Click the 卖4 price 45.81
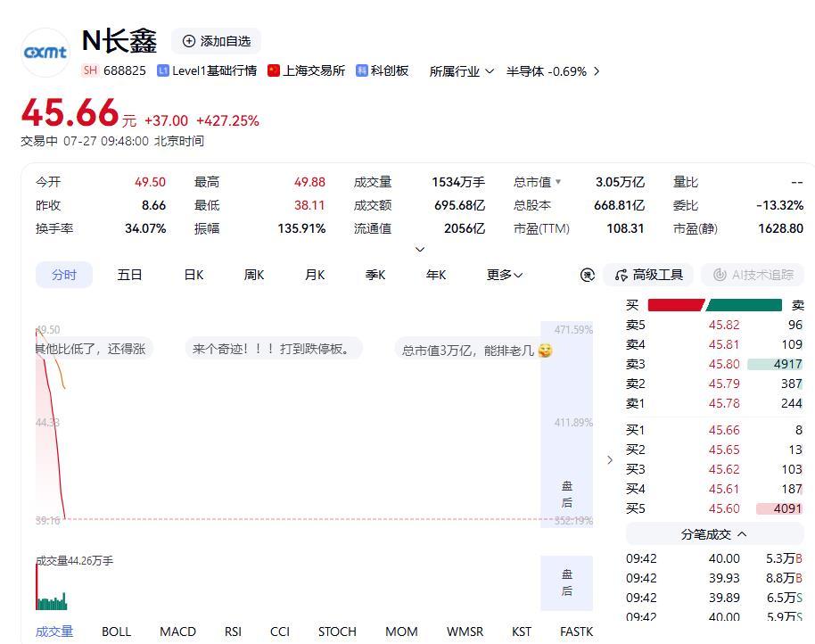 point(723,344)
